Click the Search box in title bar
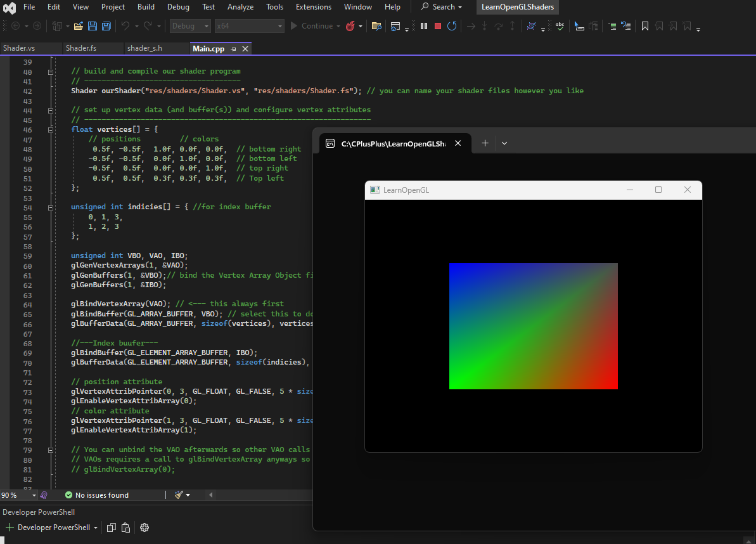 [x=442, y=7]
